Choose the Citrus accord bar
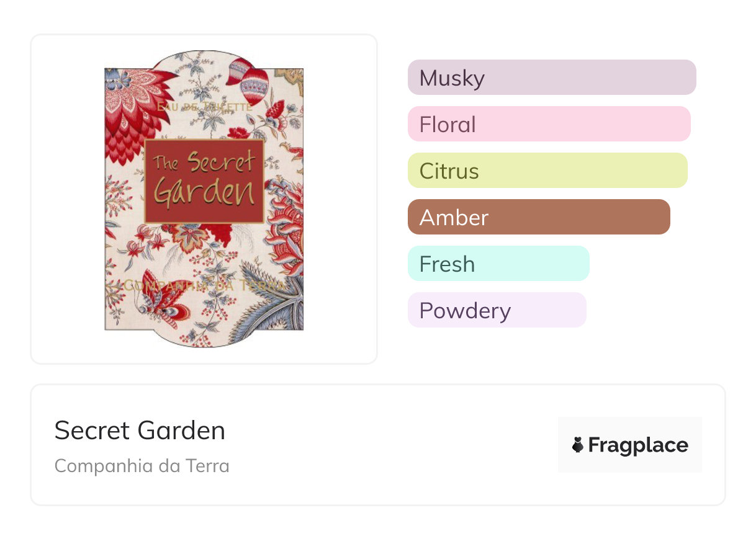The height and width of the screenshot is (536, 756). (547, 171)
